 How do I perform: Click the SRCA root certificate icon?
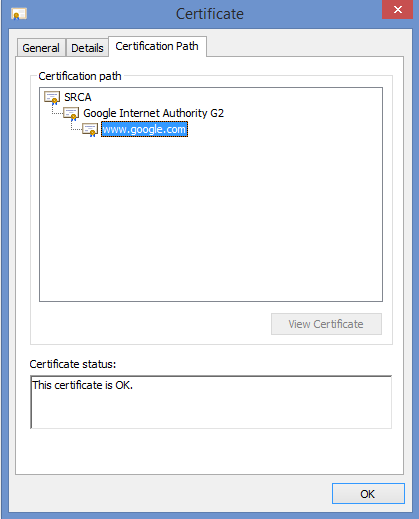pyautogui.click(x=52, y=98)
